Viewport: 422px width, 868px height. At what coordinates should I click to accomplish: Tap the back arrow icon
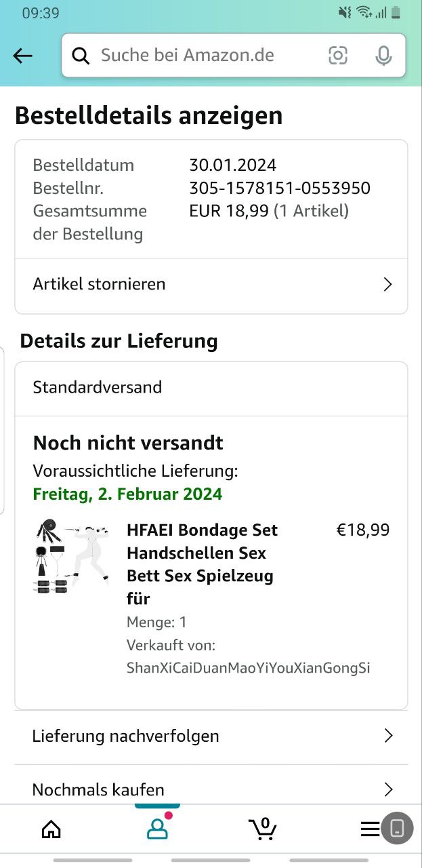(22, 56)
